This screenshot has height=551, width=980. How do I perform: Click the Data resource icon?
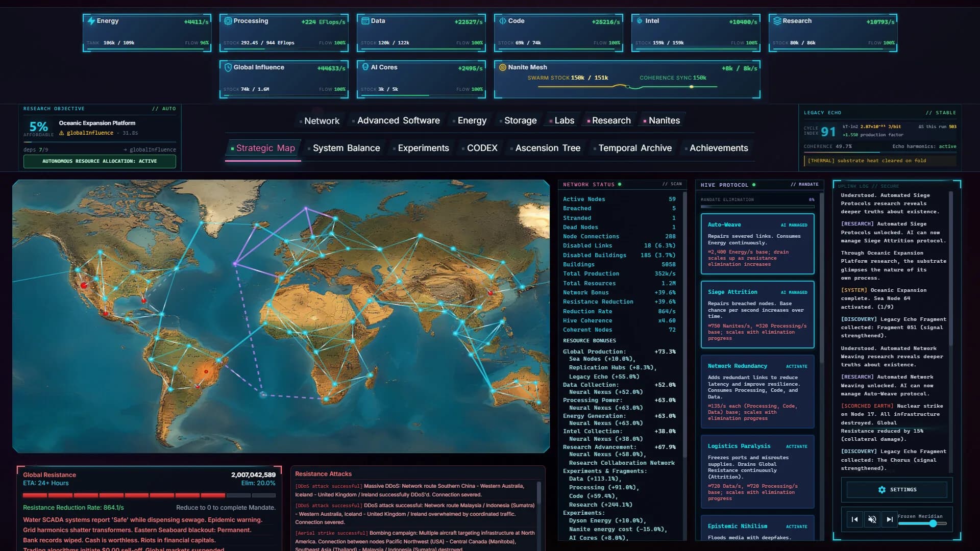click(365, 21)
